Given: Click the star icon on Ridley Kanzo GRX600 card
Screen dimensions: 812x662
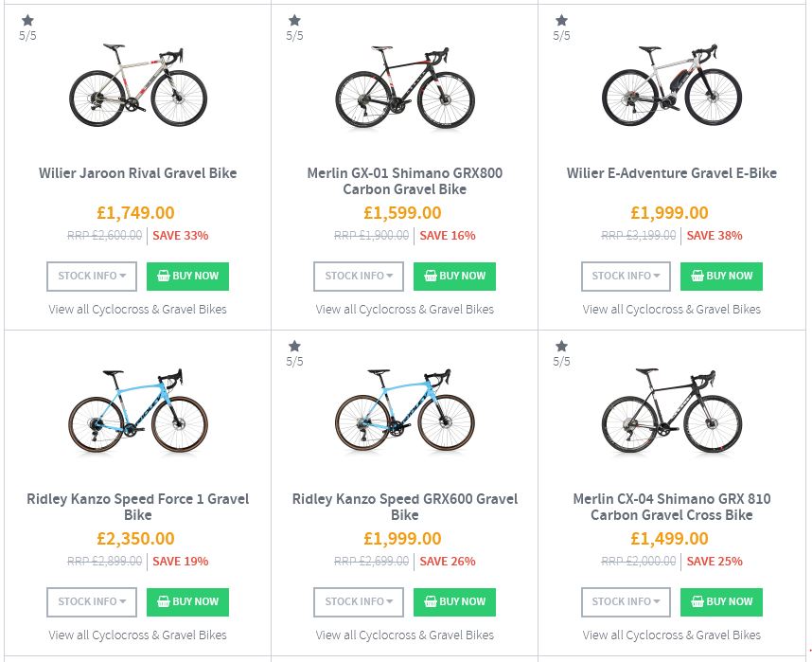Looking at the screenshot, I should coord(294,346).
